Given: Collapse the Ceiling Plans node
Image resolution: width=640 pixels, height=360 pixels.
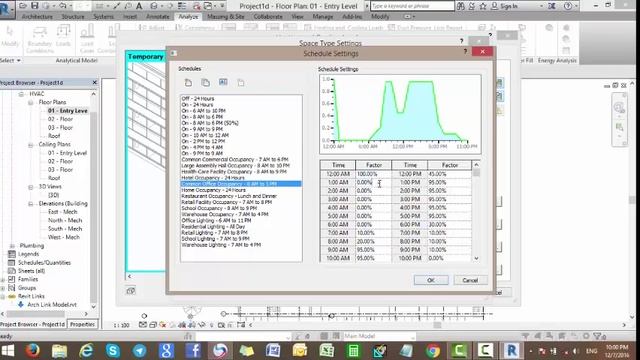Looking at the screenshot, I should tap(31, 144).
